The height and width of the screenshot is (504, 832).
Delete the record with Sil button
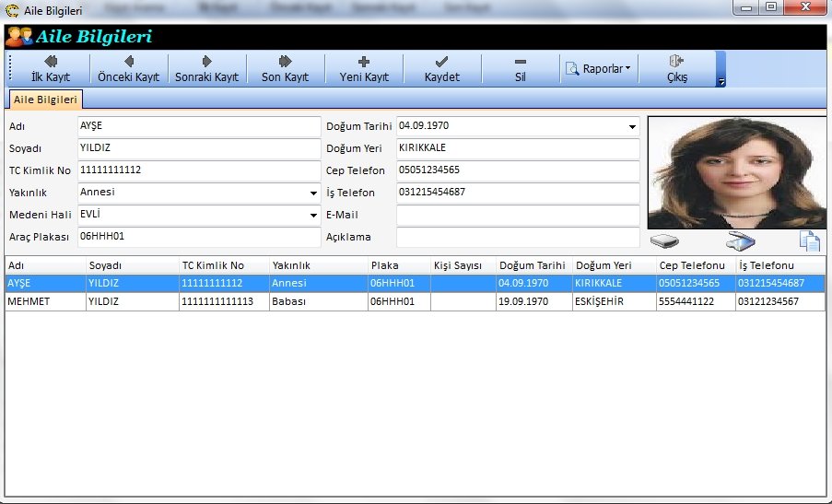(x=520, y=69)
